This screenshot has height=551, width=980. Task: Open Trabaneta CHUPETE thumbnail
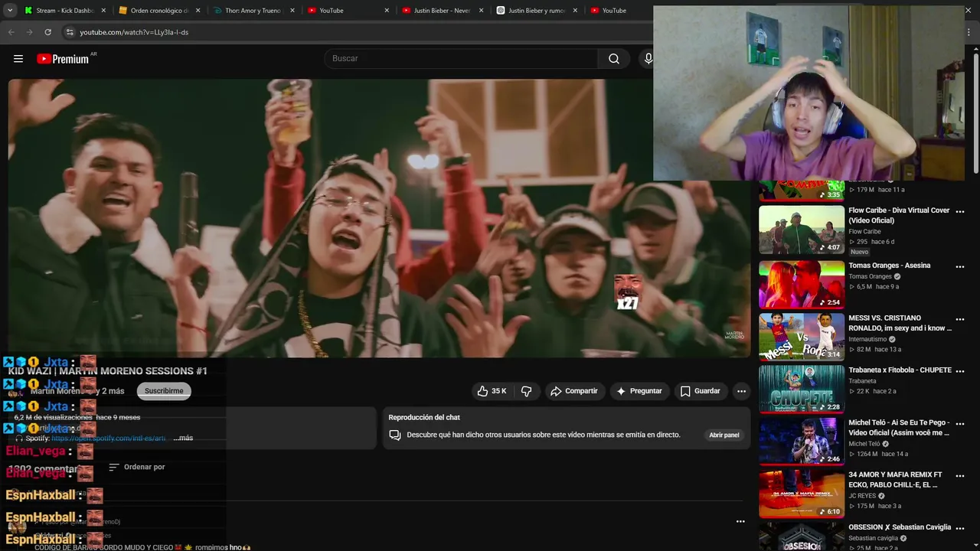point(802,389)
